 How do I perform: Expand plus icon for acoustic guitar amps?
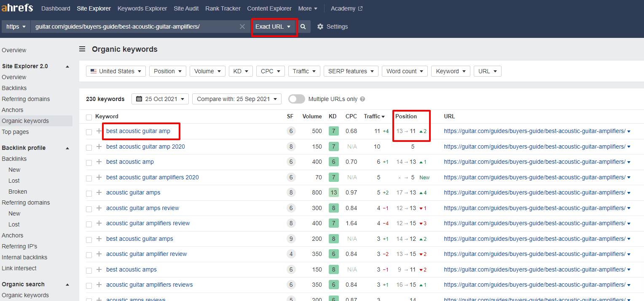click(x=99, y=193)
